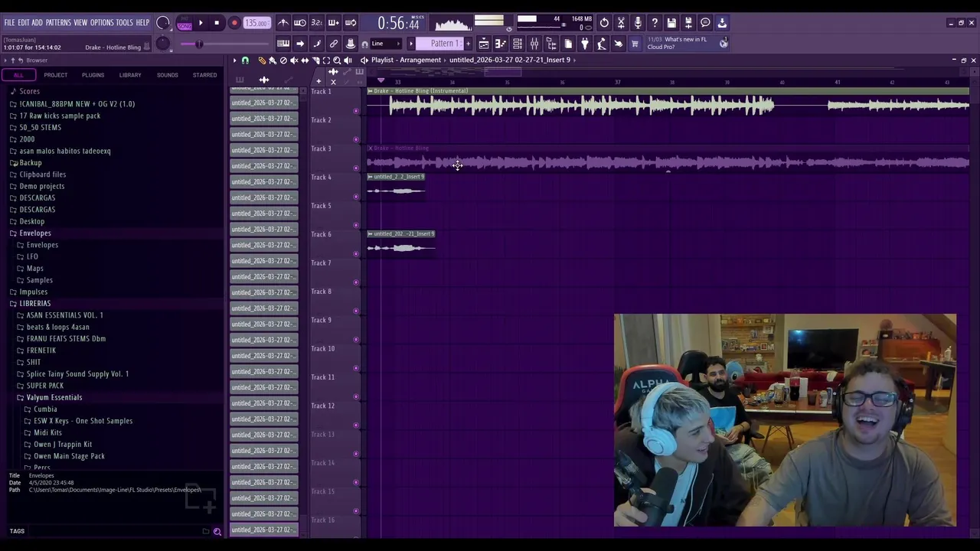This screenshot has width=980, height=551.
Task: Click the red Record button
Action: tap(234, 23)
